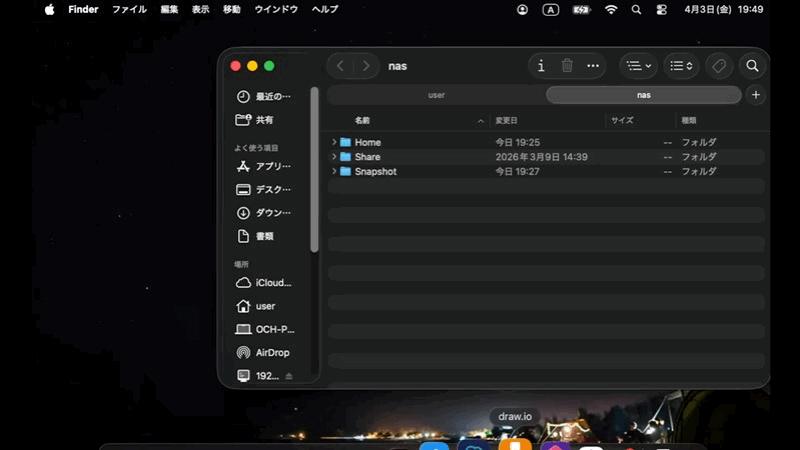The height and width of the screenshot is (450, 800).
Task: Open Spotlight search in menu bar
Action: coord(636,9)
